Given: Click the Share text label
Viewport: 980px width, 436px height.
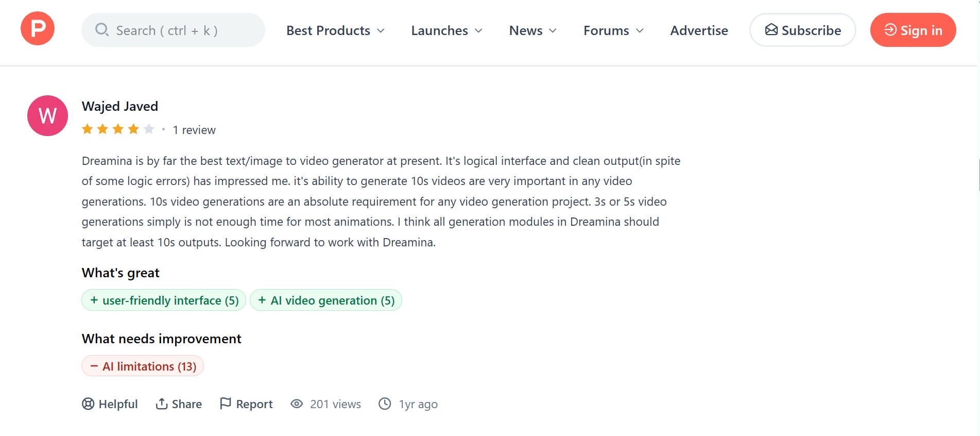Looking at the screenshot, I should pyautogui.click(x=187, y=404).
